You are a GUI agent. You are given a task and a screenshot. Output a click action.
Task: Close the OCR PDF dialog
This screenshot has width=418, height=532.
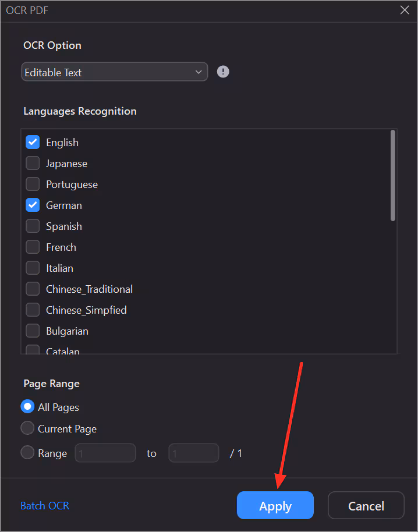[x=405, y=10]
